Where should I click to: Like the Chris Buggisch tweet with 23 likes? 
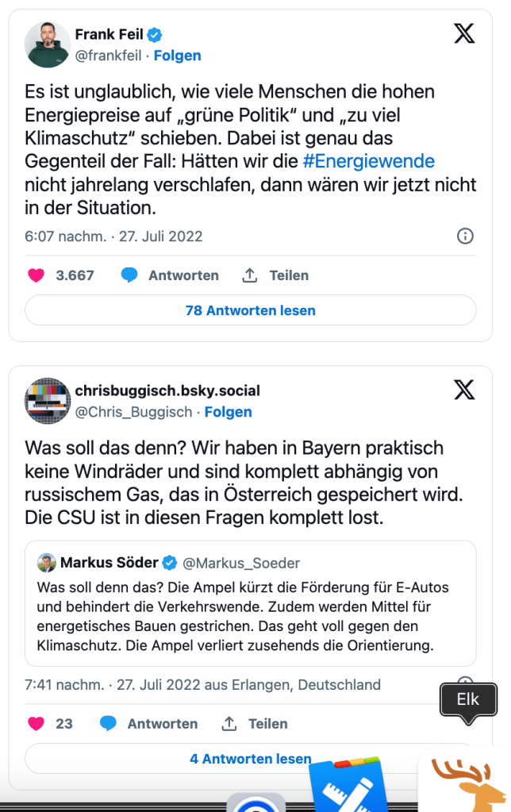(36, 723)
